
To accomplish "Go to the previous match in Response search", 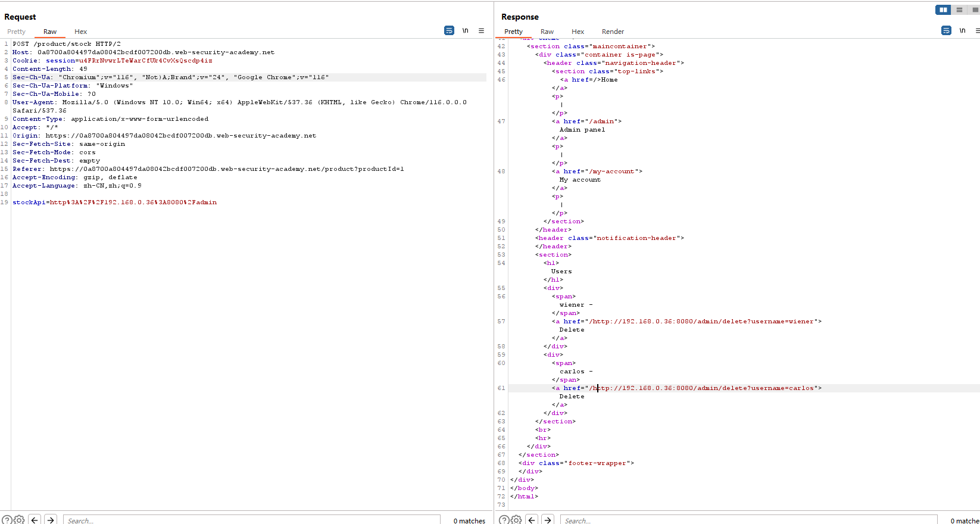I will pyautogui.click(x=532, y=520).
